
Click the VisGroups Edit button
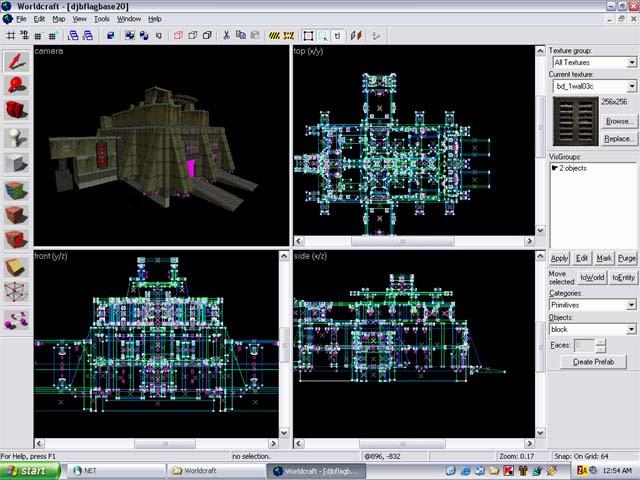(582, 258)
